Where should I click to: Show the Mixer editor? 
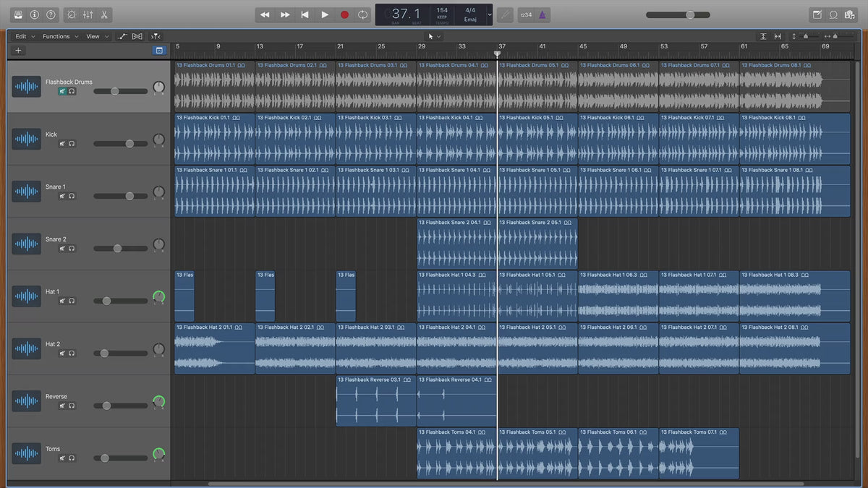[88, 14]
